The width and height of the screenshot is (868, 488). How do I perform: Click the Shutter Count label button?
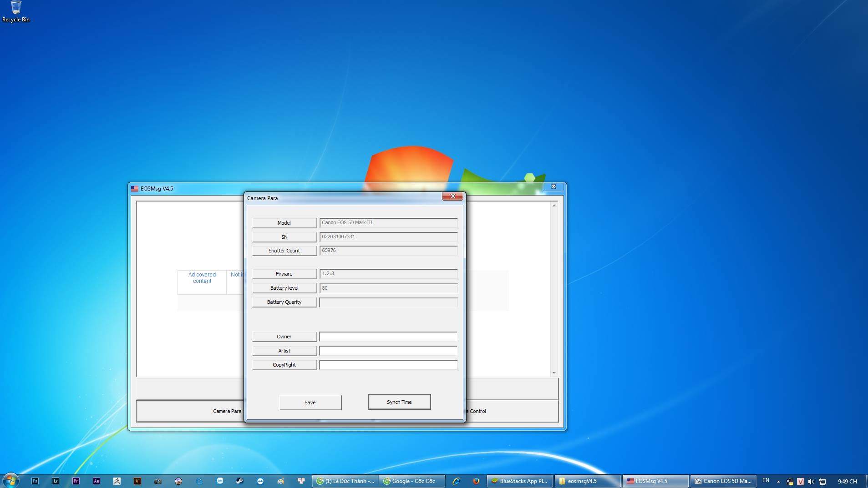tap(284, 251)
